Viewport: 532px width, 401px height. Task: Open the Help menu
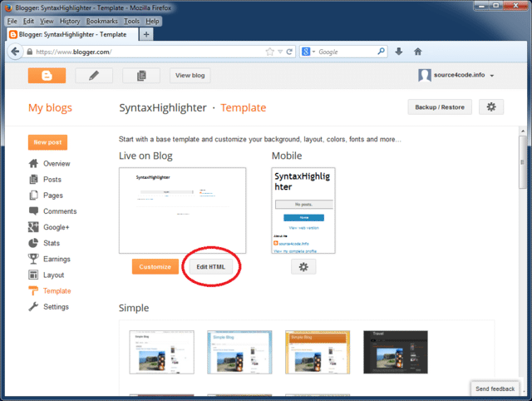point(152,22)
